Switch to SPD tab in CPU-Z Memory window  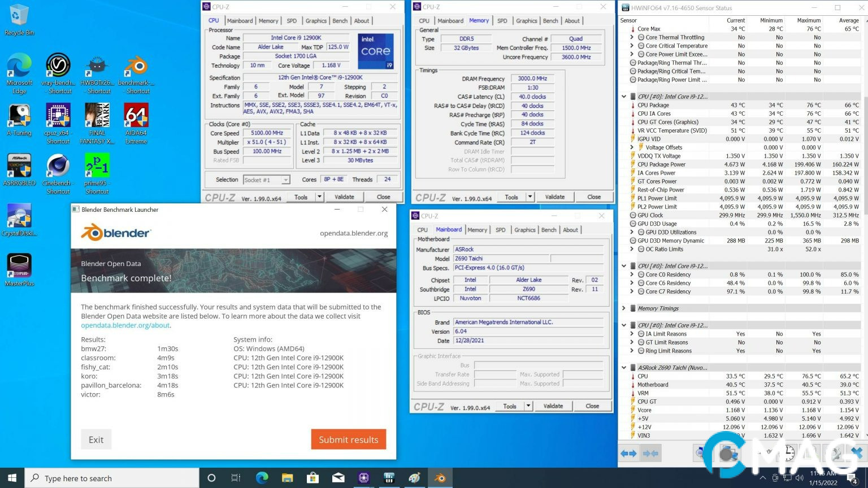(x=502, y=21)
